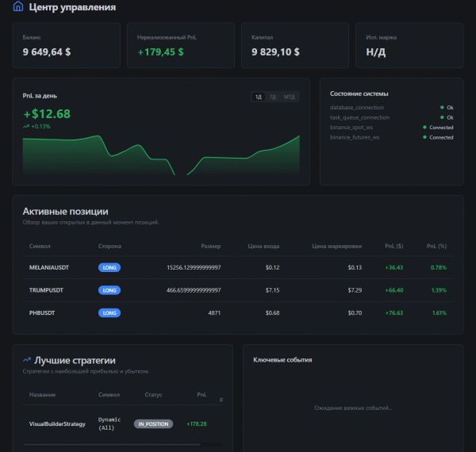Click the Цена входа column header
The height and width of the screenshot is (452, 476).
pyautogui.click(x=263, y=246)
